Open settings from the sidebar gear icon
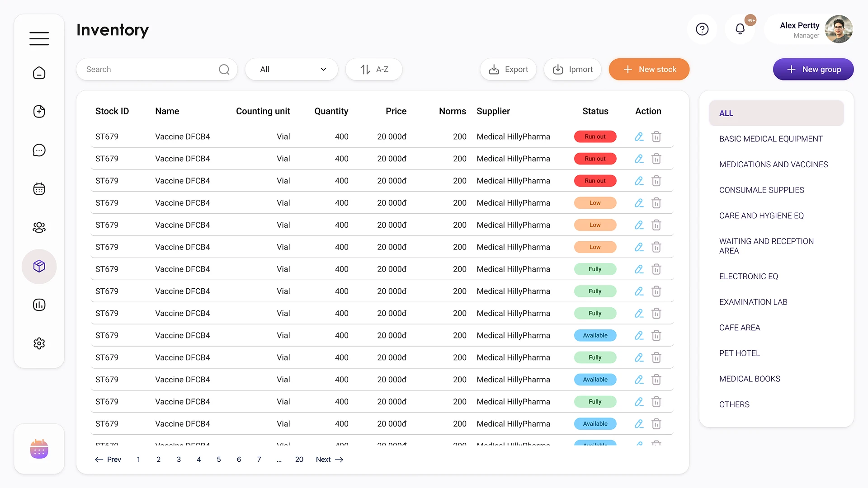Screen dimensions: 868x488 click(x=39, y=343)
